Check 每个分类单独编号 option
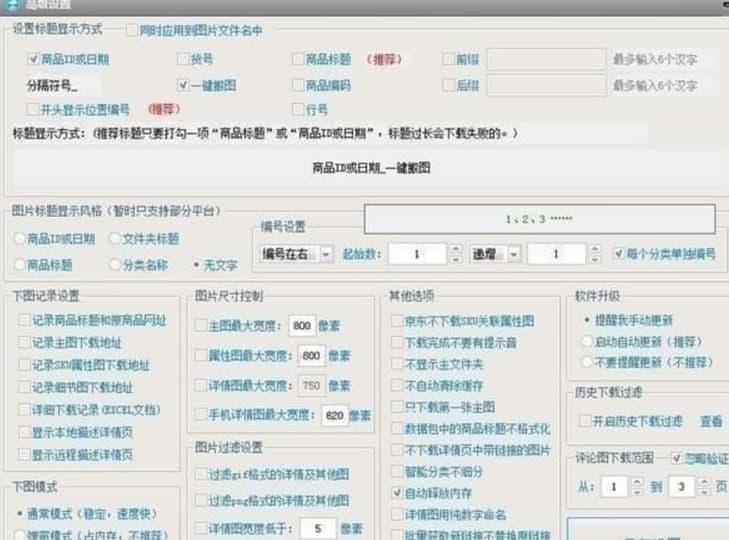This screenshot has width=729, height=540. point(618,254)
